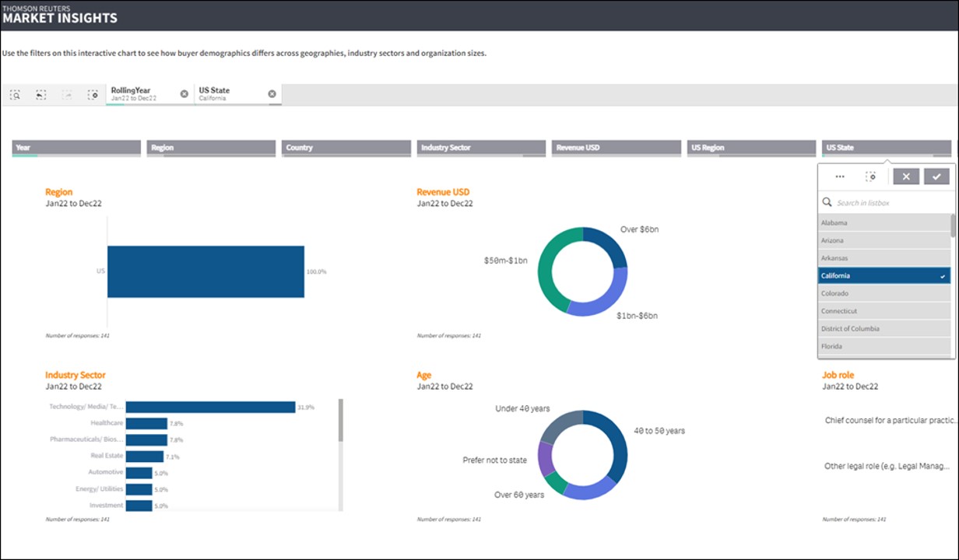
Task: Cancel the US State listbox selection
Action: [x=906, y=177]
